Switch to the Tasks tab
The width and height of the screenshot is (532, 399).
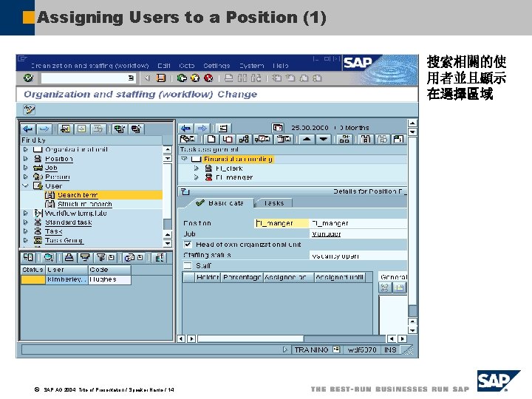[273, 203]
